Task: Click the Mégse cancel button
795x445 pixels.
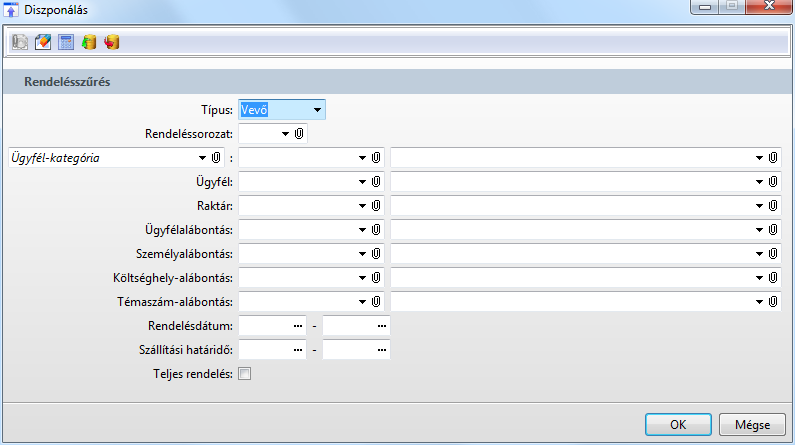Action: pyautogui.click(x=752, y=424)
